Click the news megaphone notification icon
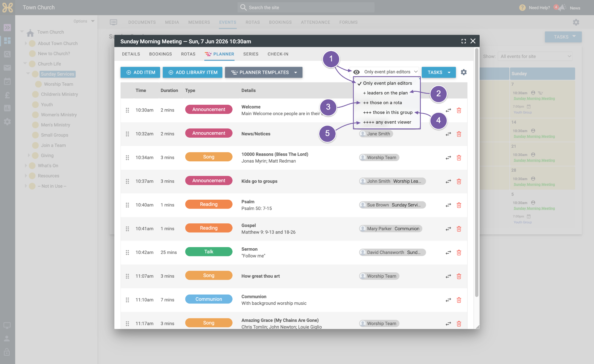 pos(561,8)
